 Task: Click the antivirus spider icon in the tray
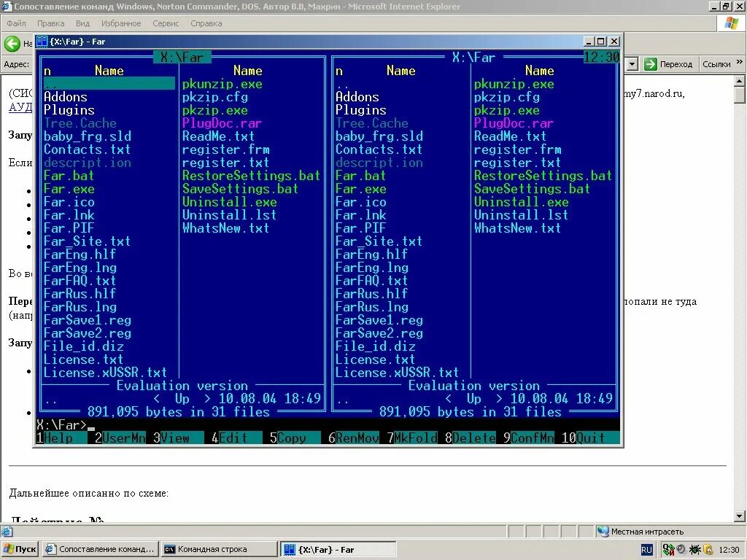[694, 550]
